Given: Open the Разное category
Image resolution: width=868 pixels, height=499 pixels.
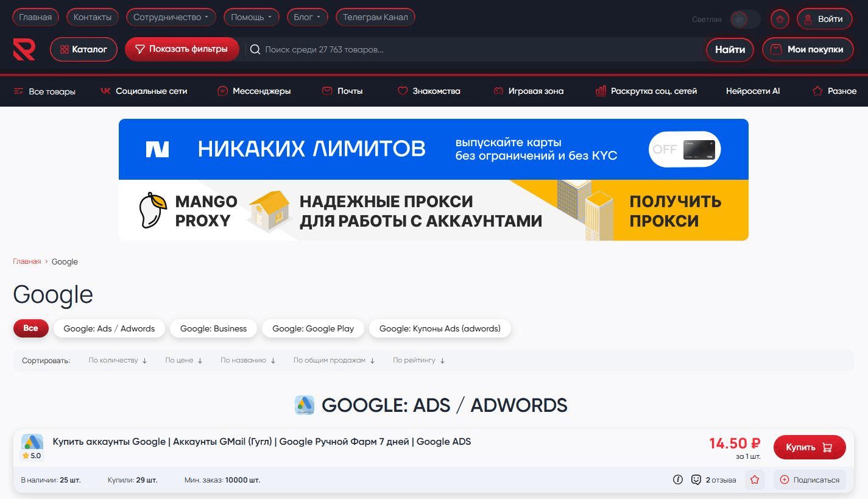Looking at the screenshot, I should tap(834, 91).
